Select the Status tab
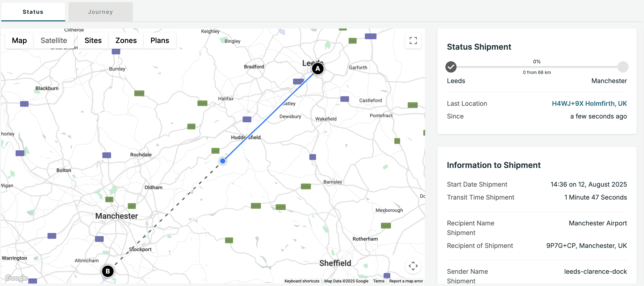Screen dimensions: 644x286 [33, 12]
